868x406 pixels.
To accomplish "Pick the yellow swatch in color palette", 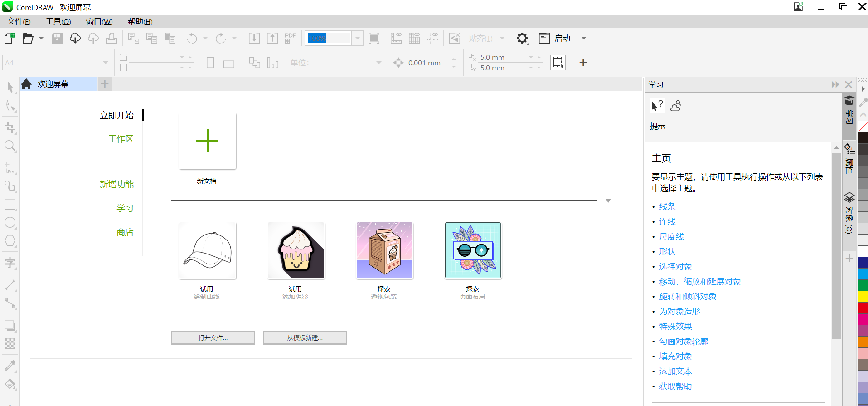I will point(863,297).
